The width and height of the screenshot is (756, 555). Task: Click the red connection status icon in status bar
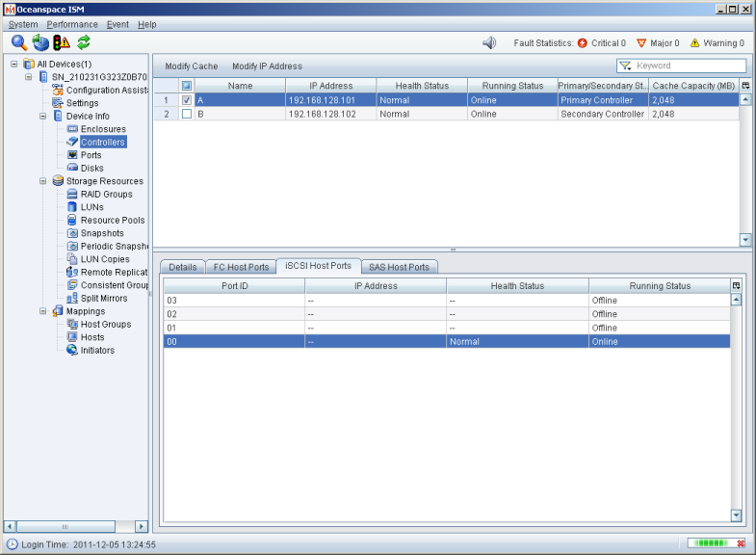point(741,543)
